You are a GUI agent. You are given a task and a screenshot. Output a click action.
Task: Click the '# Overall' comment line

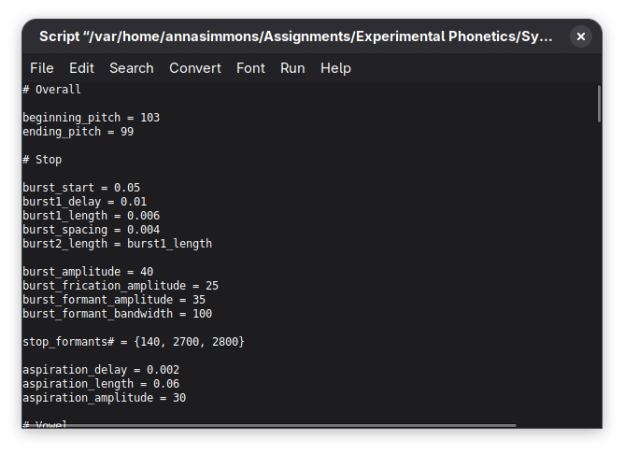click(x=52, y=90)
